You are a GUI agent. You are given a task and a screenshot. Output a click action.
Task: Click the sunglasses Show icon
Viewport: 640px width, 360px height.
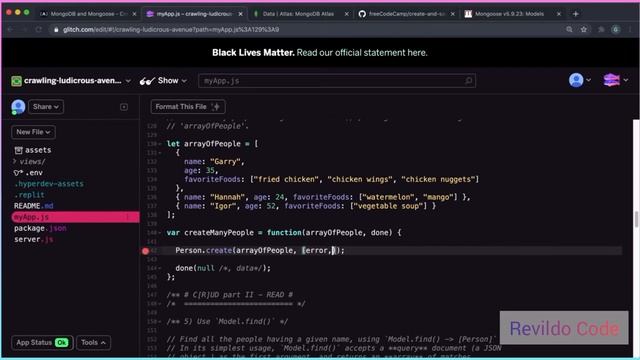147,81
